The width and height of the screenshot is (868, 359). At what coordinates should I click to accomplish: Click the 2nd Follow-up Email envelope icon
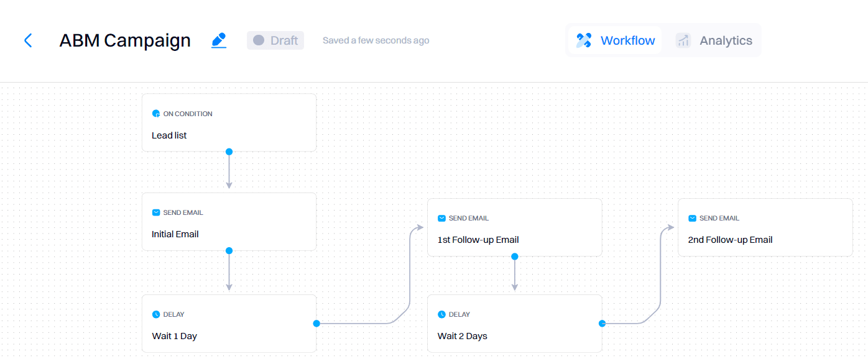(692, 218)
